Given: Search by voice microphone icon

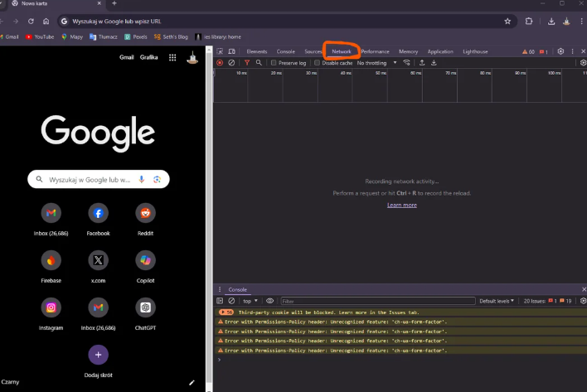Looking at the screenshot, I should (142, 180).
